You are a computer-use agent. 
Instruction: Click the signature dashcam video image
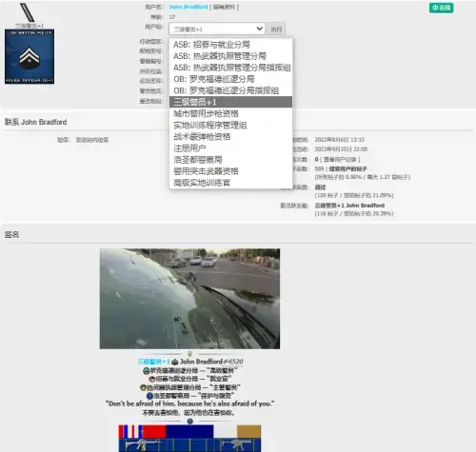coord(189,299)
